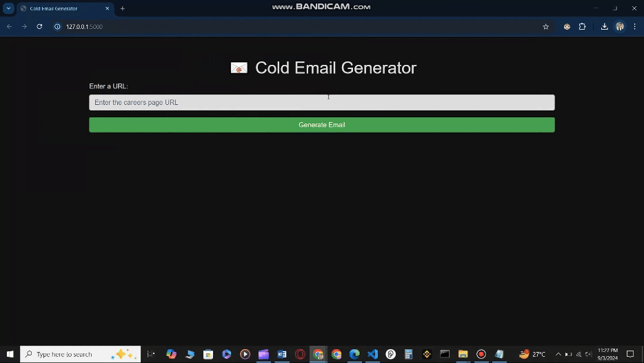The image size is (644, 363).
Task: Open Binance icon on the taskbar
Action: point(427,354)
